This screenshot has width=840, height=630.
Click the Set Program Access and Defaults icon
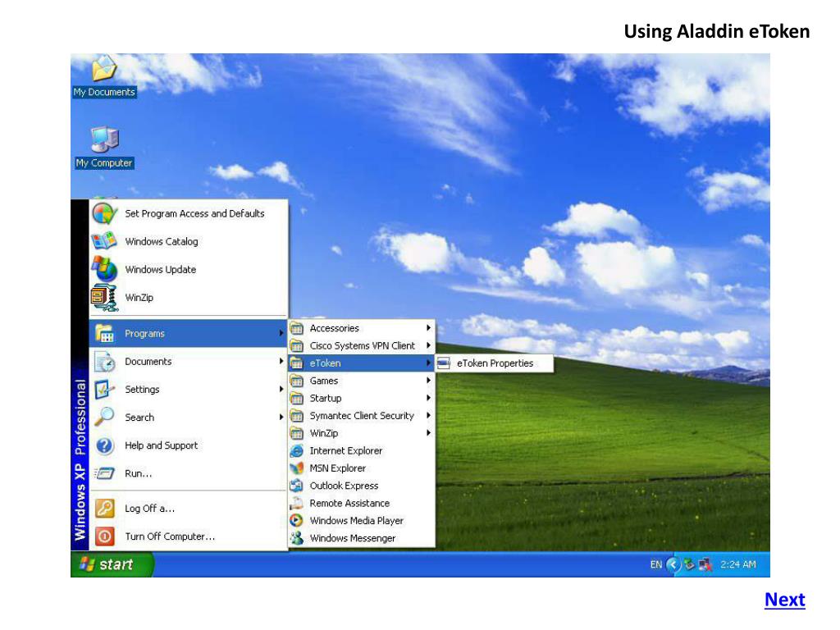point(104,213)
